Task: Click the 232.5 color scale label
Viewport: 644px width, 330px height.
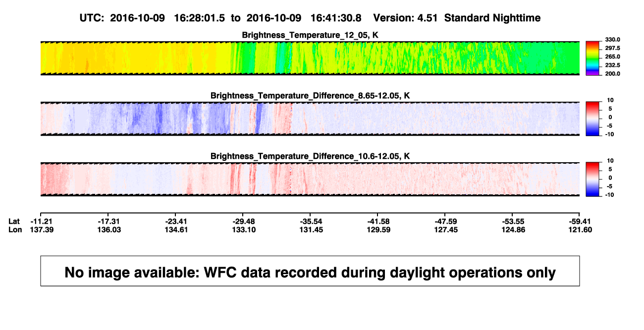Action: coord(611,65)
